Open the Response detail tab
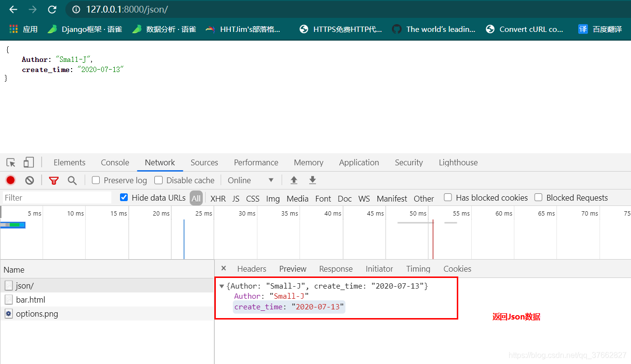This screenshot has width=631, height=364. pyautogui.click(x=336, y=269)
